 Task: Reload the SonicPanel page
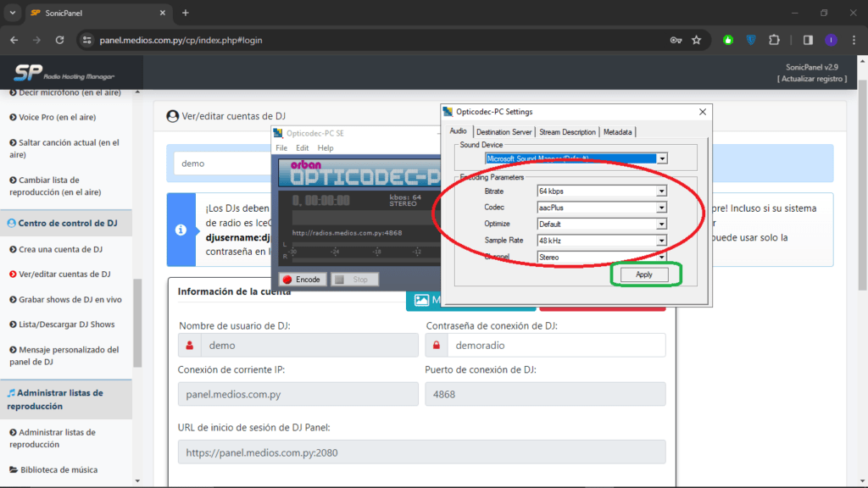[x=60, y=40]
